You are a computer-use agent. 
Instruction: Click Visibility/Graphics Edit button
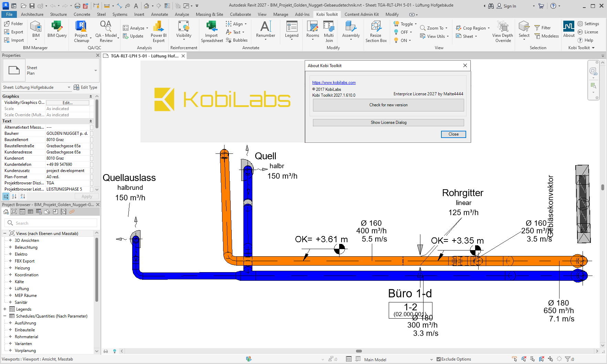[x=67, y=103]
